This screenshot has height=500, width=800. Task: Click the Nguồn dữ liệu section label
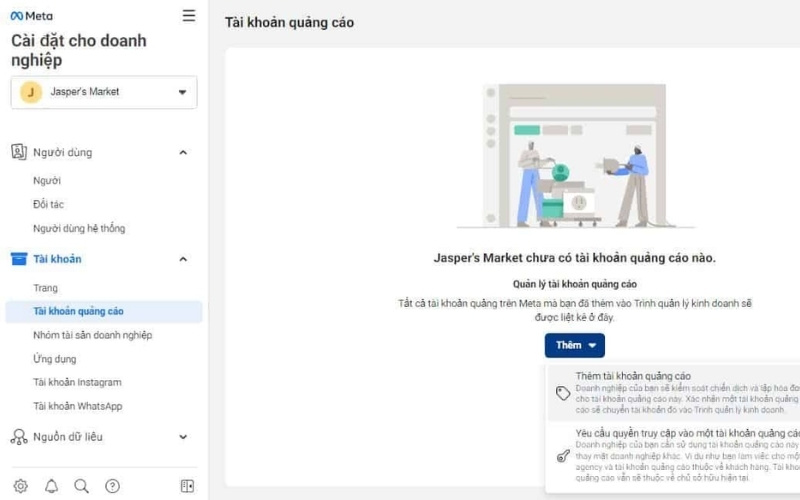click(68, 437)
